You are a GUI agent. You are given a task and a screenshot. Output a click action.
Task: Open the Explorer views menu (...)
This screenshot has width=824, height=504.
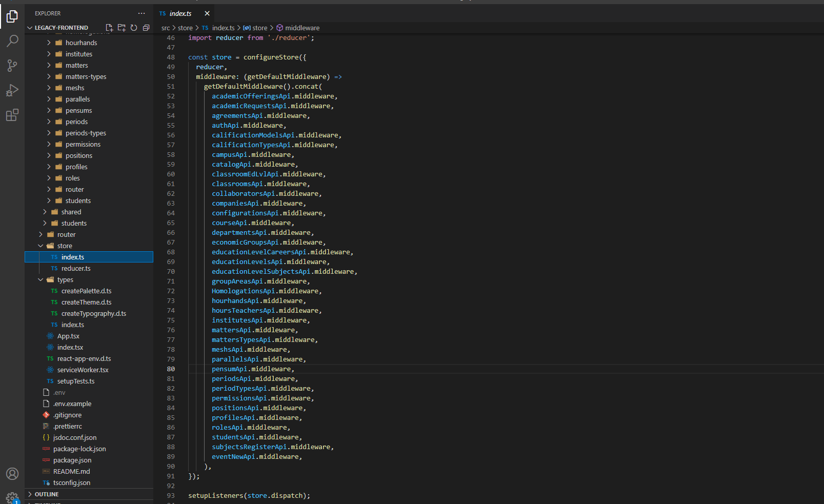141,13
